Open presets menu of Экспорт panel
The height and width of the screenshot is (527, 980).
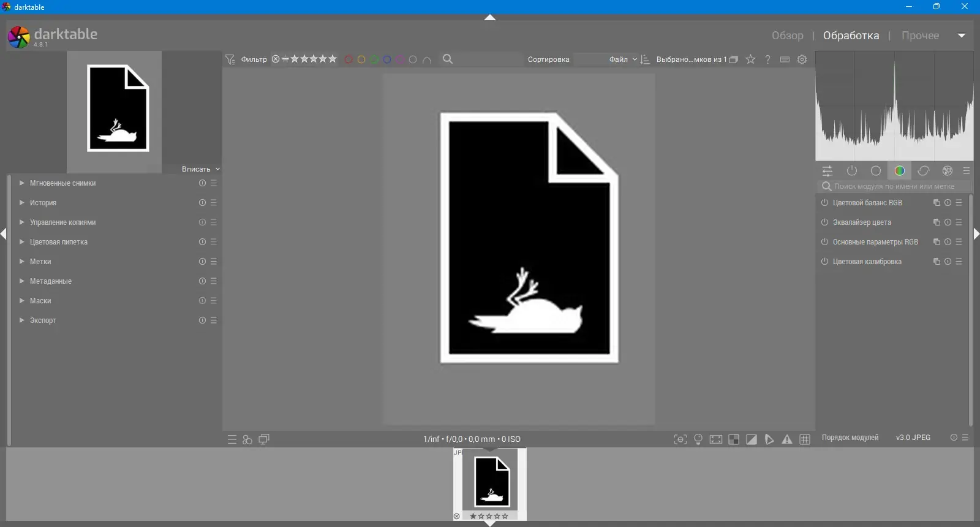tap(214, 320)
